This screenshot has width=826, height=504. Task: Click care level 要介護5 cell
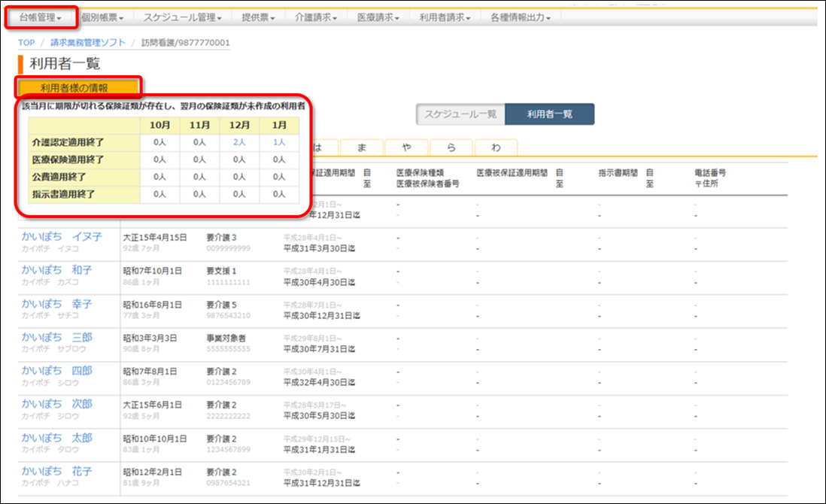click(x=221, y=305)
